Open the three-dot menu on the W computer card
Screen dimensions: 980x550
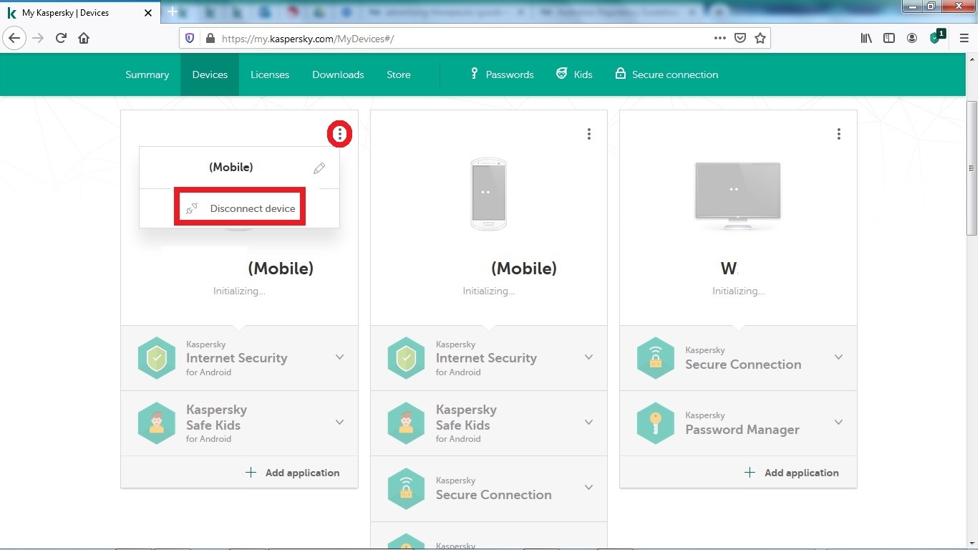coord(838,134)
